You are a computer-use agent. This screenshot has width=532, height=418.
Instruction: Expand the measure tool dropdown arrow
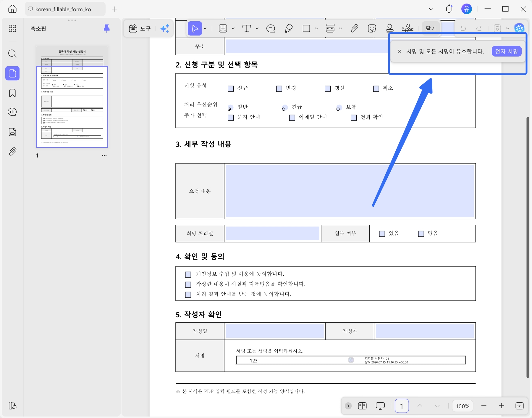pos(340,28)
